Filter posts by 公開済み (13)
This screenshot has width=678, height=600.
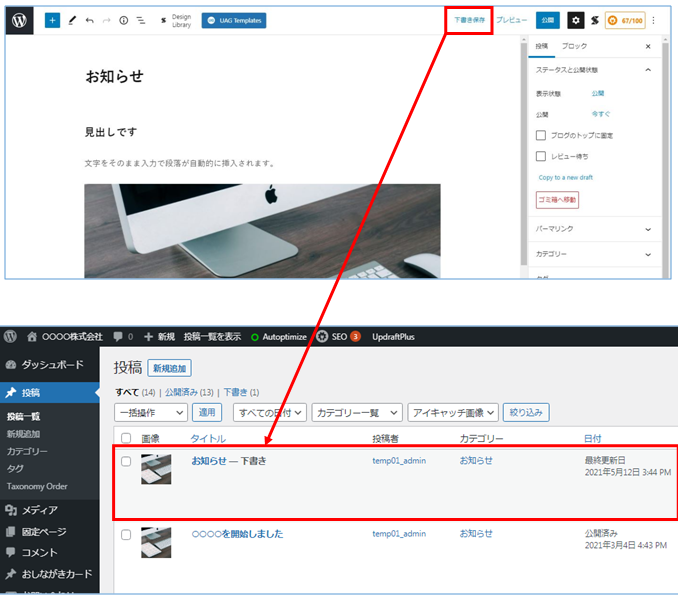(189, 392)
